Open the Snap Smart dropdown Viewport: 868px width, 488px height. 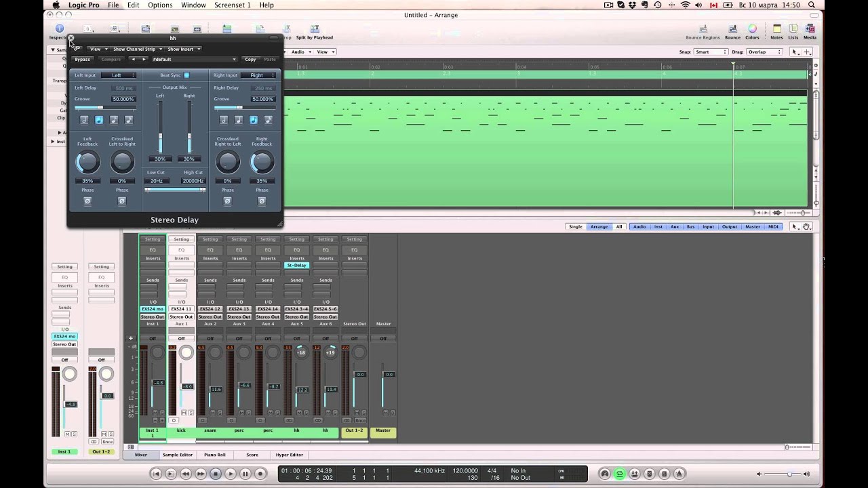click(x=709, y=52)
